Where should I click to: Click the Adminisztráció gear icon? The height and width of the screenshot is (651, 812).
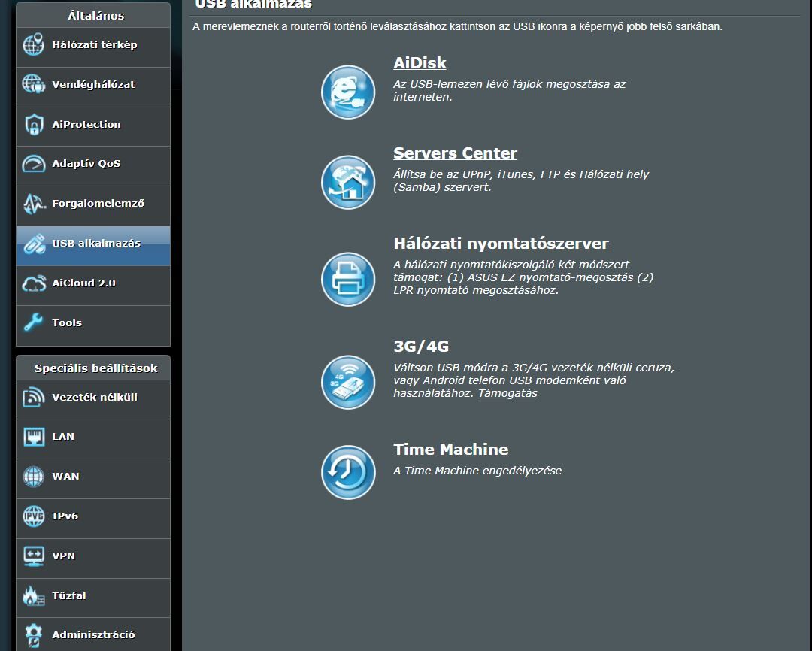[34, 635]
